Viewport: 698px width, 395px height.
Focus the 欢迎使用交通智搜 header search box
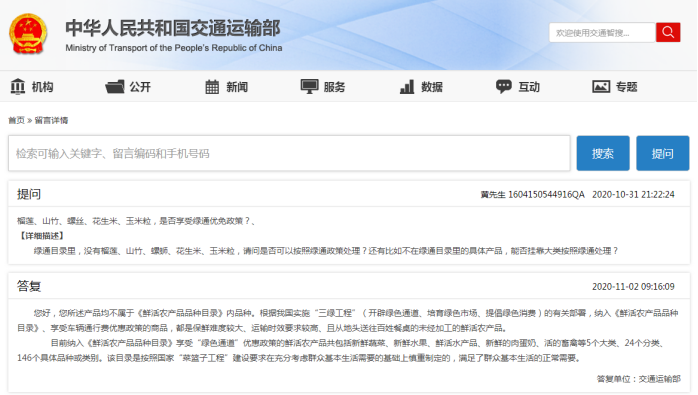tap(602, 33)
